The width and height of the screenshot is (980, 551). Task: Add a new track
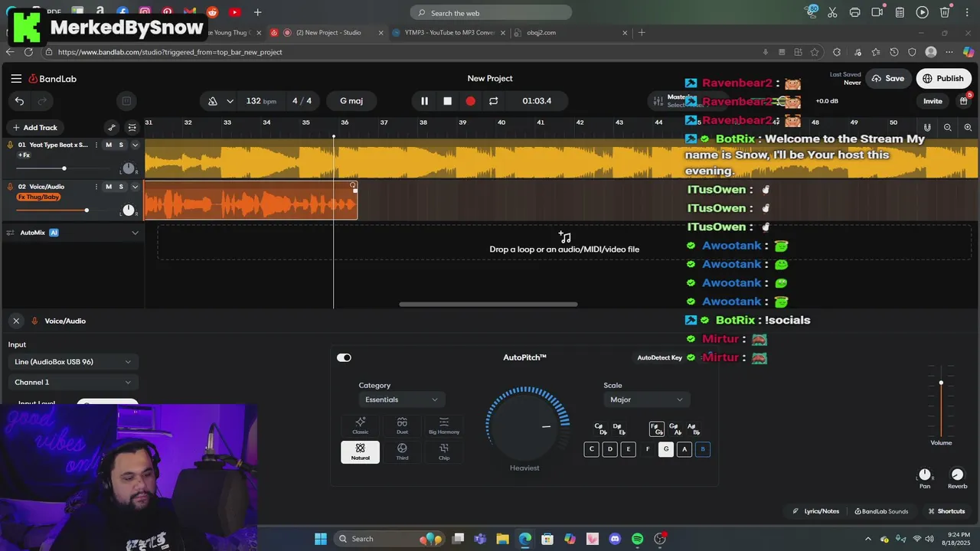pos(34,128)
